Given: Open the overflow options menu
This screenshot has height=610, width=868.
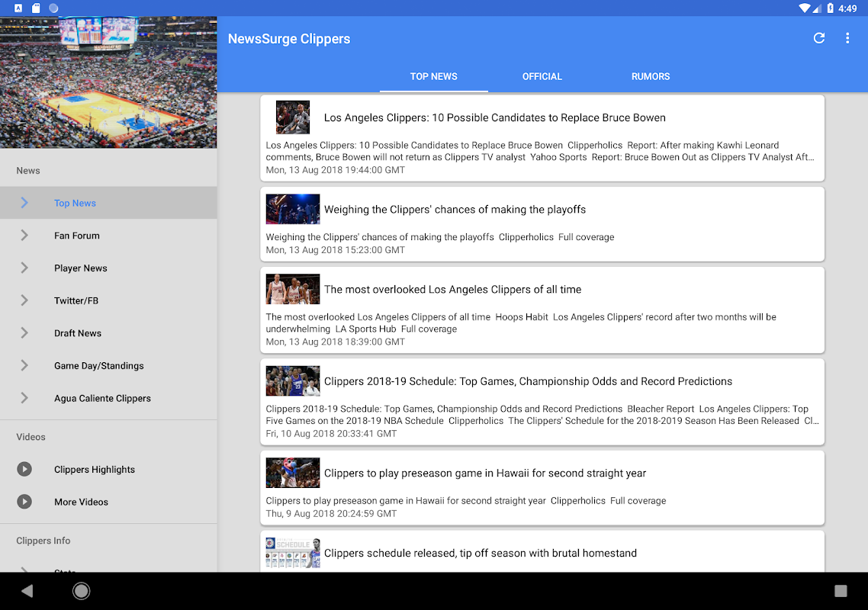Looking at the screenshot, I should click(x=847, y=38).
